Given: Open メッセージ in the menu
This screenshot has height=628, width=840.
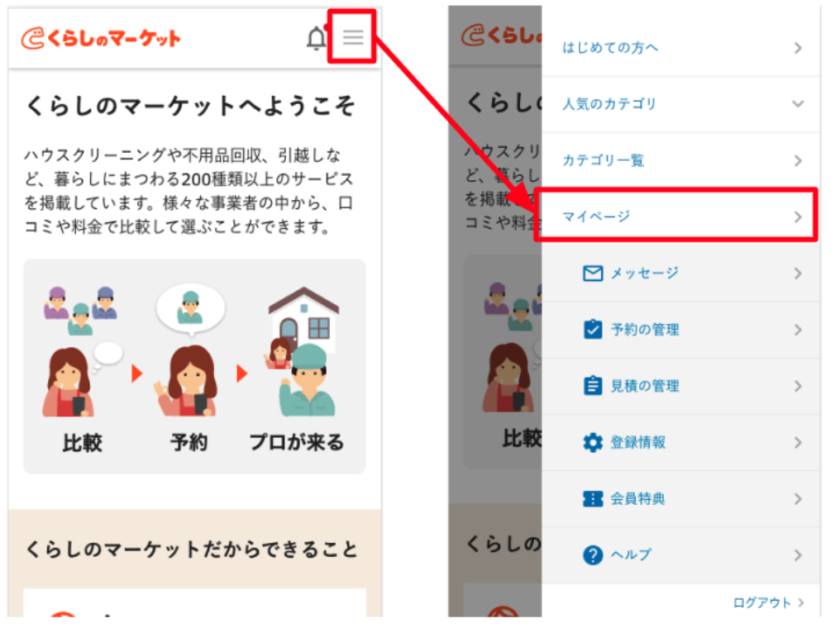Looking at the screenshot, I should 681,274.
